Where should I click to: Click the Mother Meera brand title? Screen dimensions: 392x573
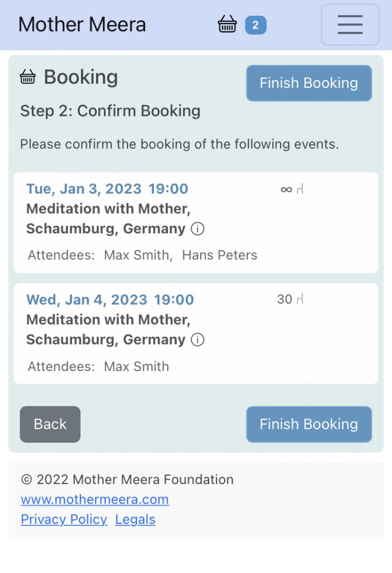click(82, 25)
